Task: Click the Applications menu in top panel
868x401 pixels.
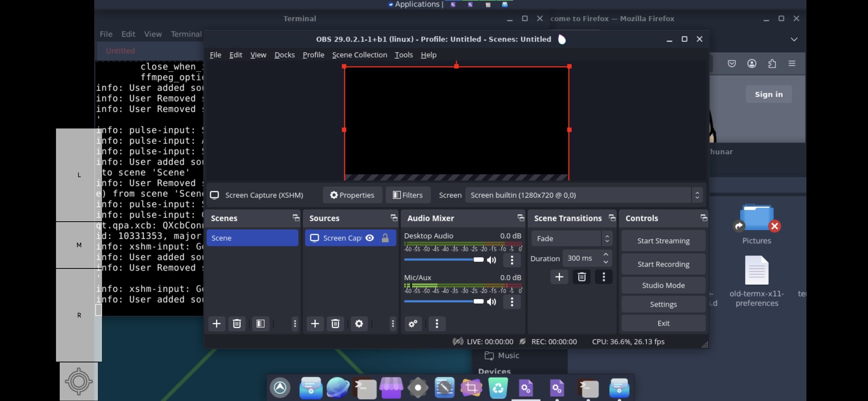Action: pos(414,4)
